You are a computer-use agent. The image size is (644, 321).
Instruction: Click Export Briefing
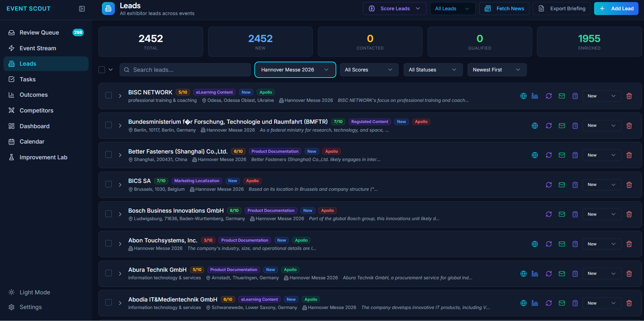click(x=562, y=9)
